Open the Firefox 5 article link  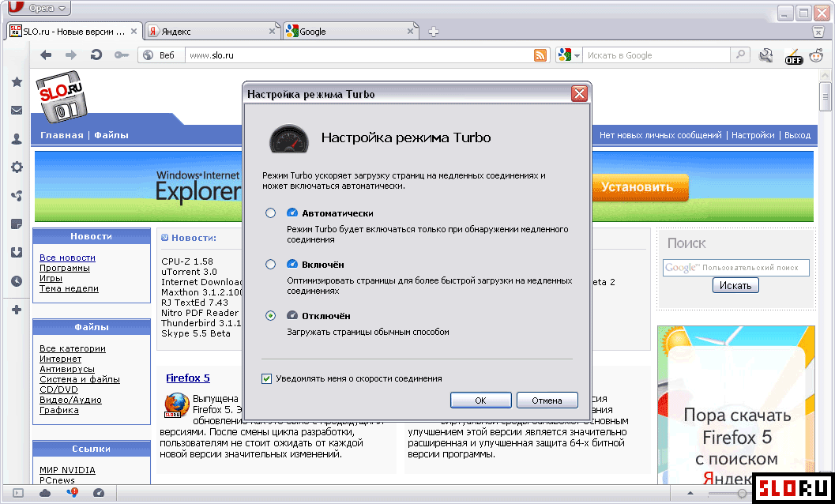(188, 378)
